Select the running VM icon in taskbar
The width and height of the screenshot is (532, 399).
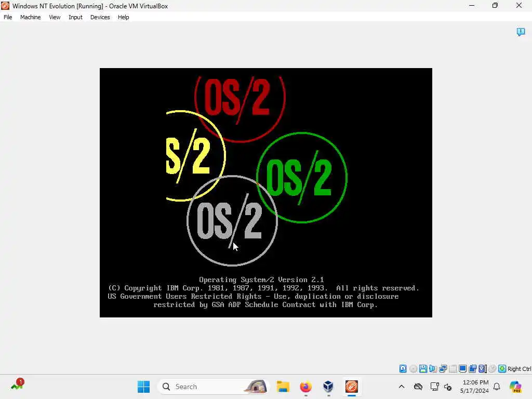point(352,387)
